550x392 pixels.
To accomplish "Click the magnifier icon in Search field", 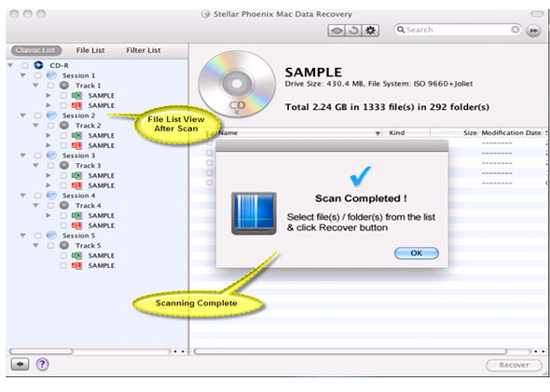I will tap(401, 30).
